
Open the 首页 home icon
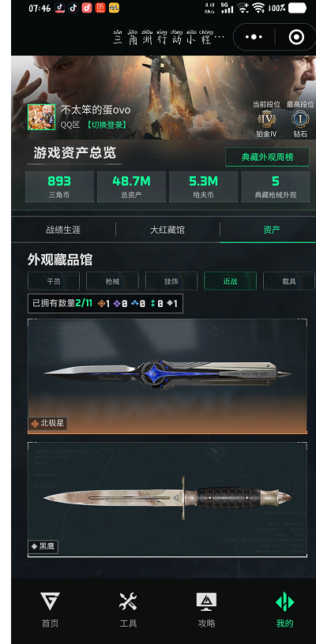(50, 601)
